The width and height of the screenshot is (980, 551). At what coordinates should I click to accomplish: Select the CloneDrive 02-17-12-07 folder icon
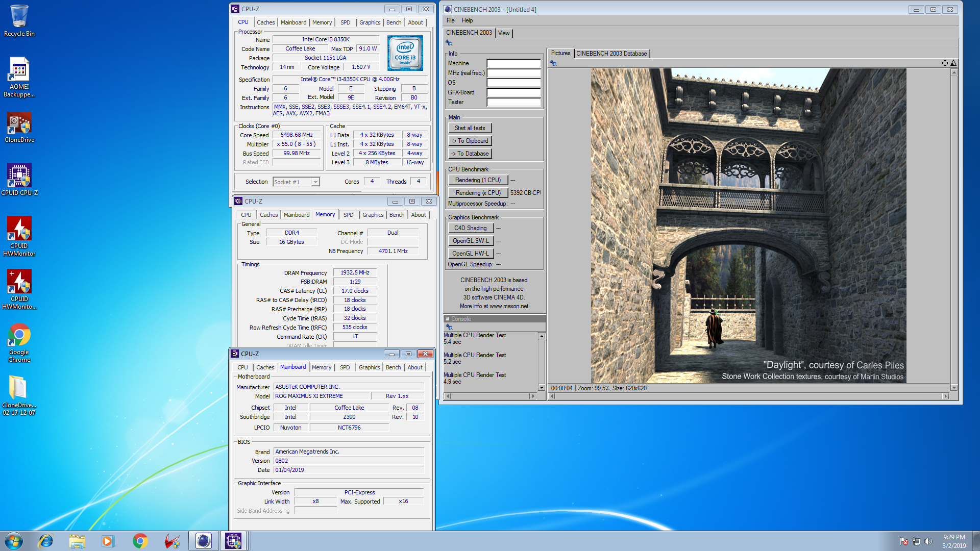[19, 395]
